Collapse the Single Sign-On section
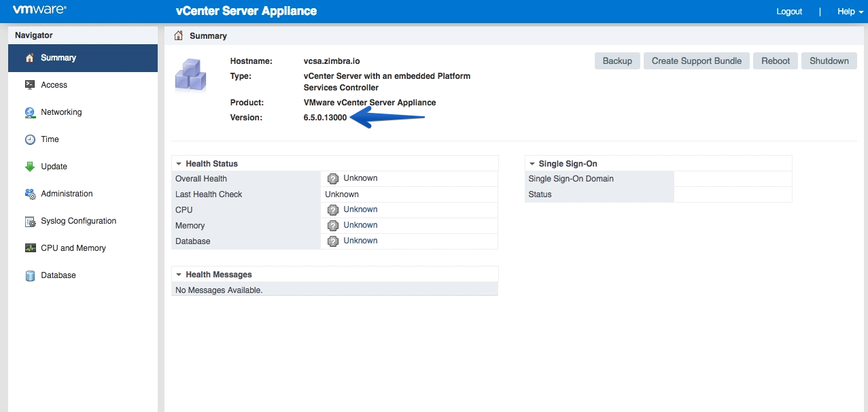This screenshot has height=412, width=868. (x=532, y=164)
